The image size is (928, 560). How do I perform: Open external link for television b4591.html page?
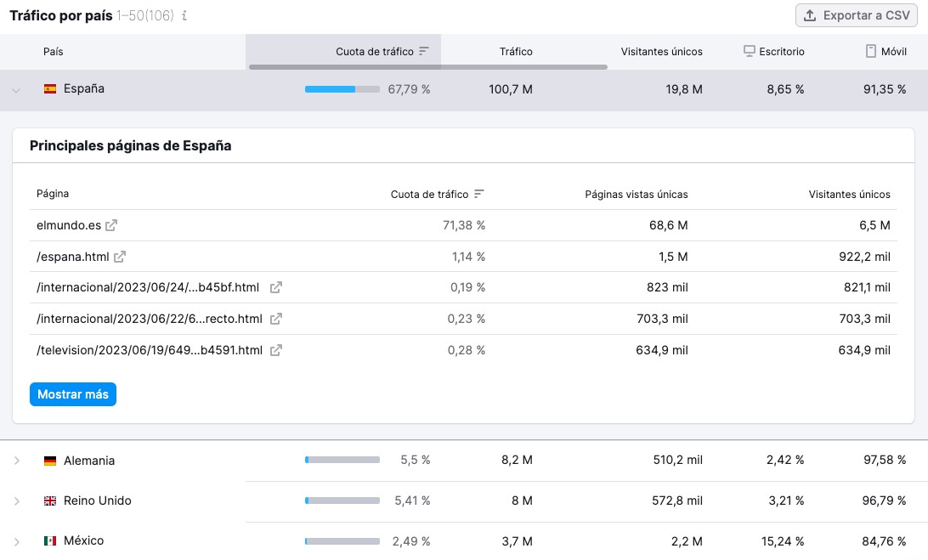[276, 350]
